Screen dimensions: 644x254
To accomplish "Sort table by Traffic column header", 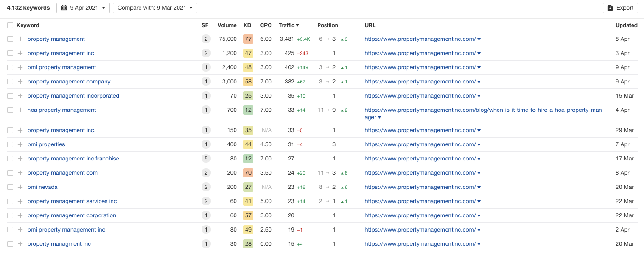I will [x=289, y=25].
